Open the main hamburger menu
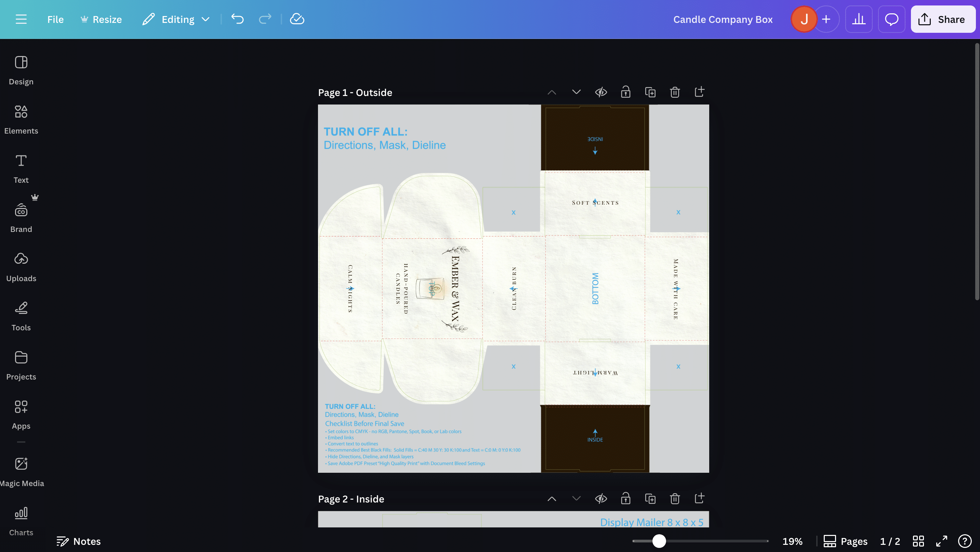Viewport: 980px width, 552px height. point(21,19)
